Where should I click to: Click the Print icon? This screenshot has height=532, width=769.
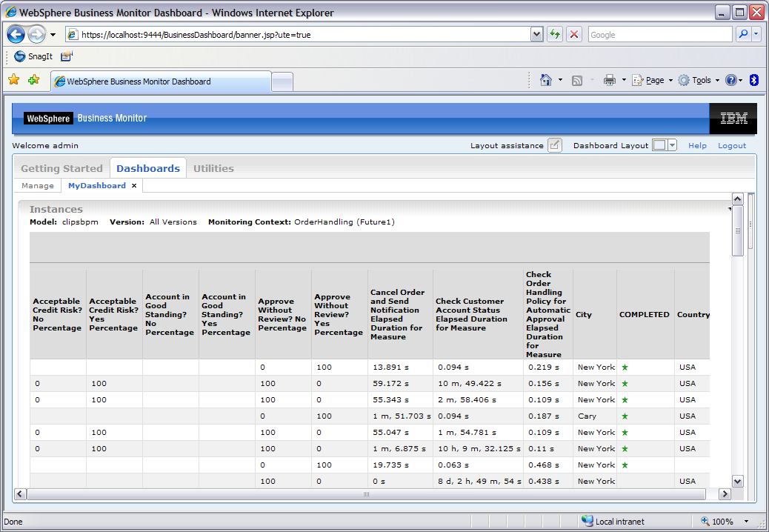coord(609,80)
